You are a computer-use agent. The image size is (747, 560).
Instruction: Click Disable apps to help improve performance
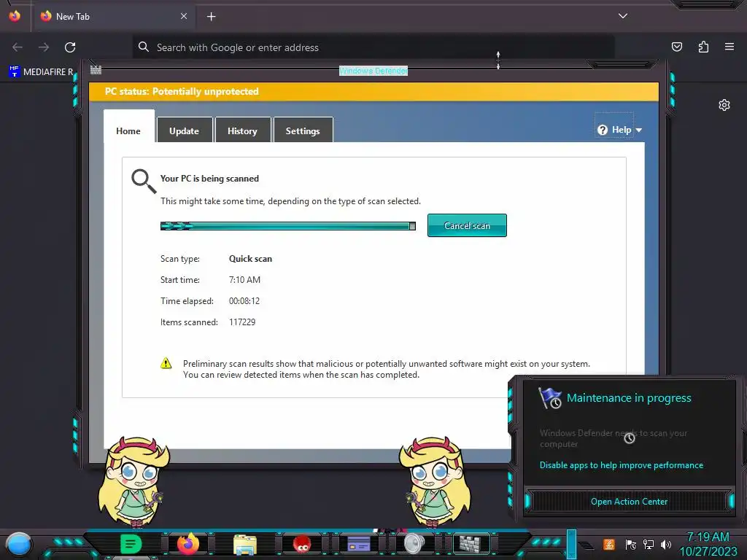pyautogui.click(x=622, y=465)
